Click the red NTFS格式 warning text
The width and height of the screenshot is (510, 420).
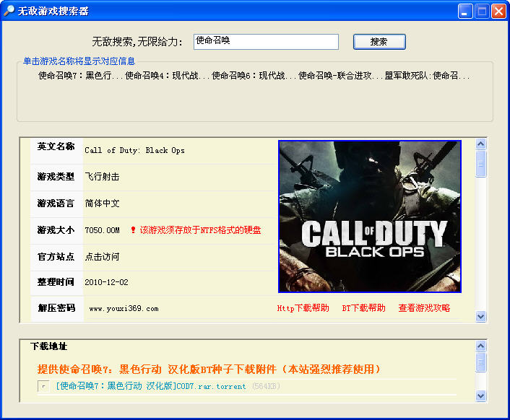tap(200, 230)
